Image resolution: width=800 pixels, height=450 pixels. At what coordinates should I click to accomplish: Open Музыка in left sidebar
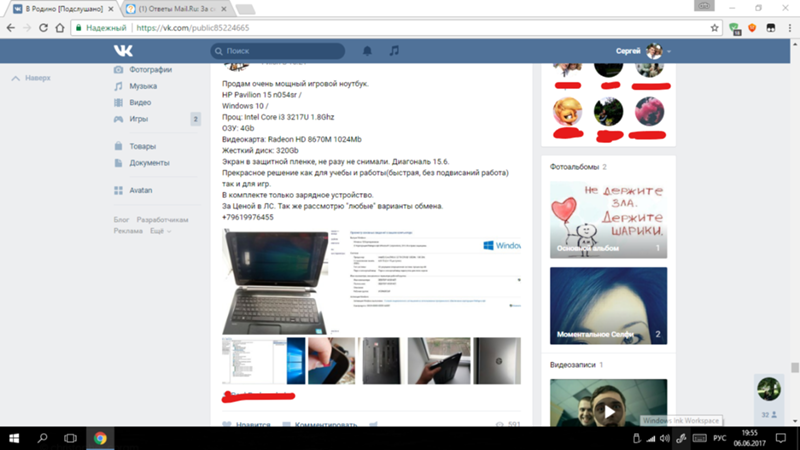[143, 86]
